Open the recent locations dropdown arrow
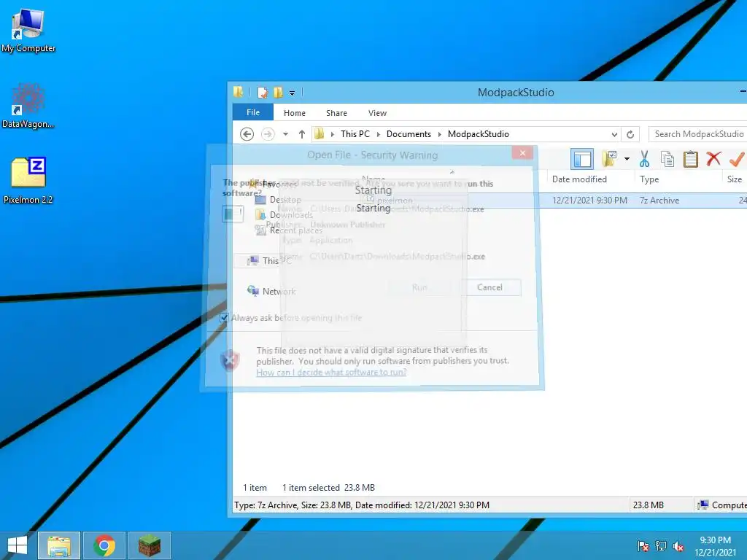The image size is (747, 560). coord(285,134)
